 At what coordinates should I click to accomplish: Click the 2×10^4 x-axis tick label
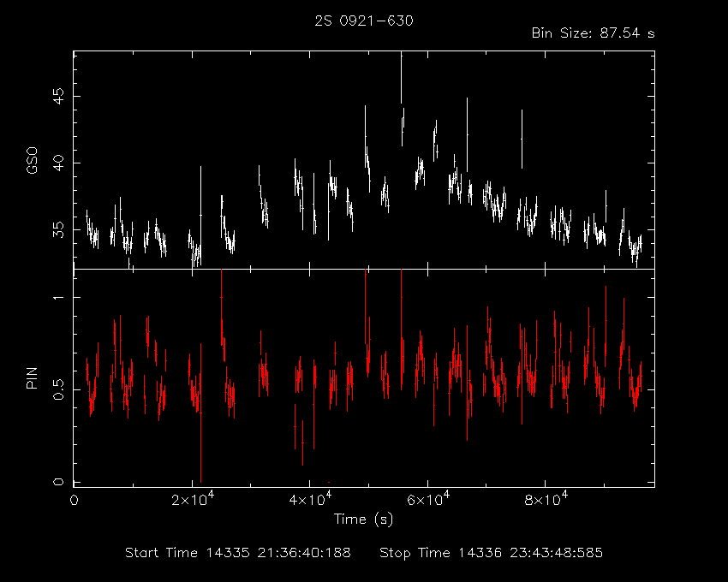click(193, 498)
